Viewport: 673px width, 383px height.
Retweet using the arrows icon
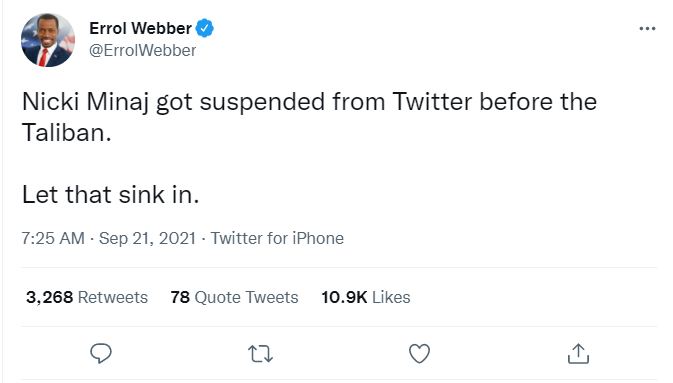tap(260, 354)
